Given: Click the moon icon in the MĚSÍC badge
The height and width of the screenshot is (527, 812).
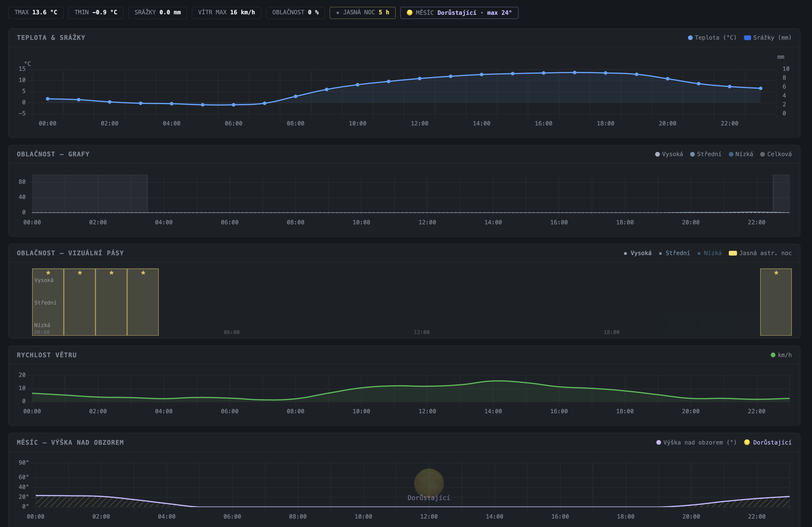Looking at the screenshot, I should point(410,13).
